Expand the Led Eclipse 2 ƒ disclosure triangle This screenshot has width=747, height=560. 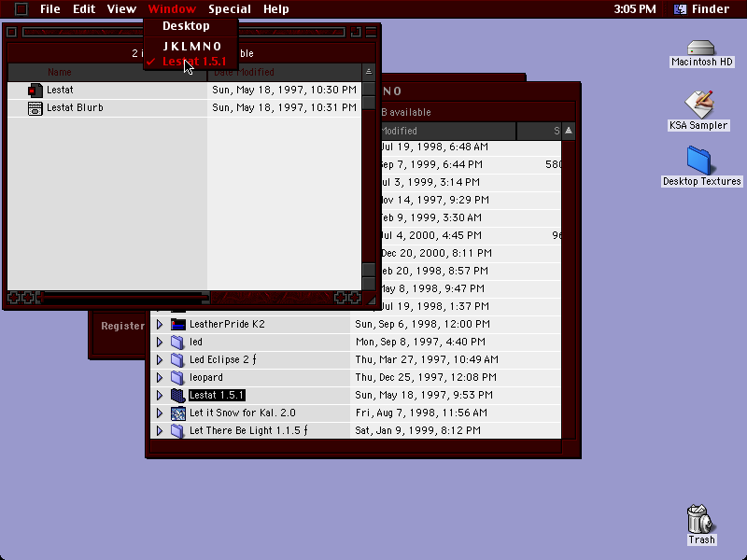tap(160, 359)
